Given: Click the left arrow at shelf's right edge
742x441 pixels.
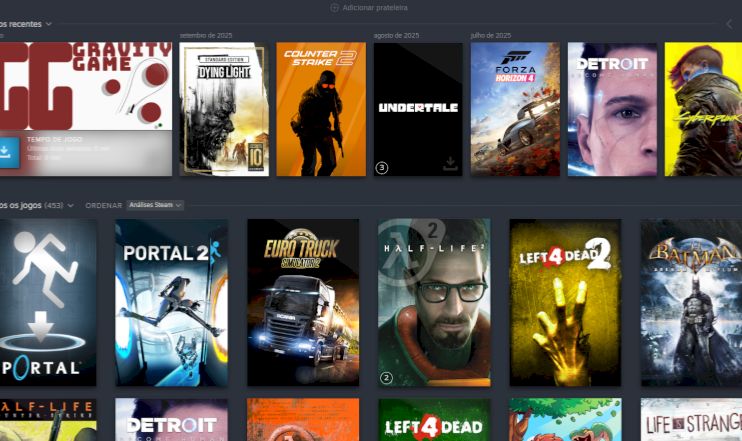Looking at the screenshot, I should tap(729, 24).
